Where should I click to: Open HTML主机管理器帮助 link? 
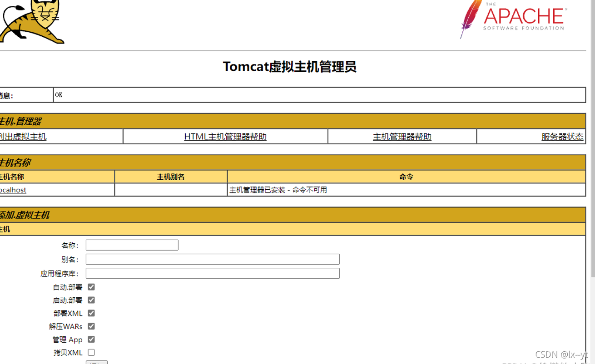tap(225, 137)
